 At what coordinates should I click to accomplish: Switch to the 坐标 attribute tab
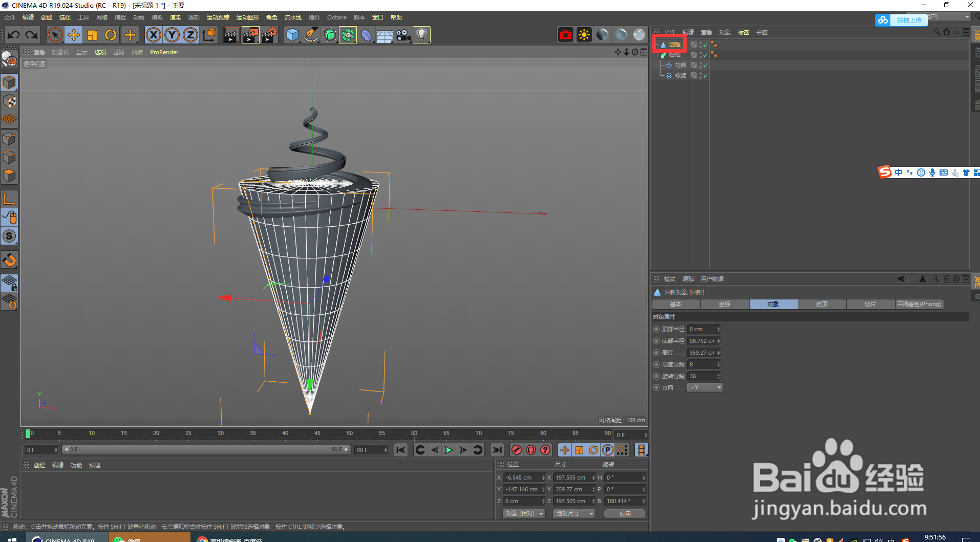point(725,304)
